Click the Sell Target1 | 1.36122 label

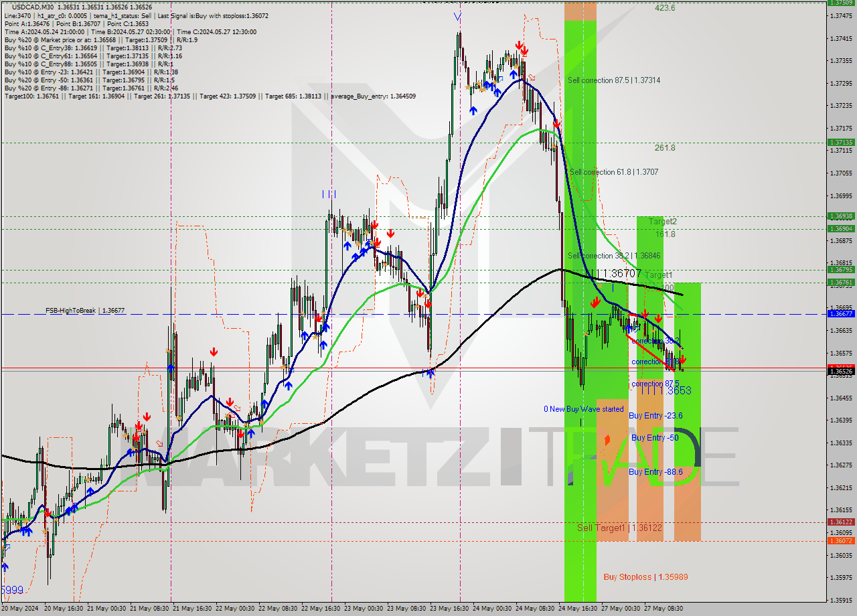(619, 528)
